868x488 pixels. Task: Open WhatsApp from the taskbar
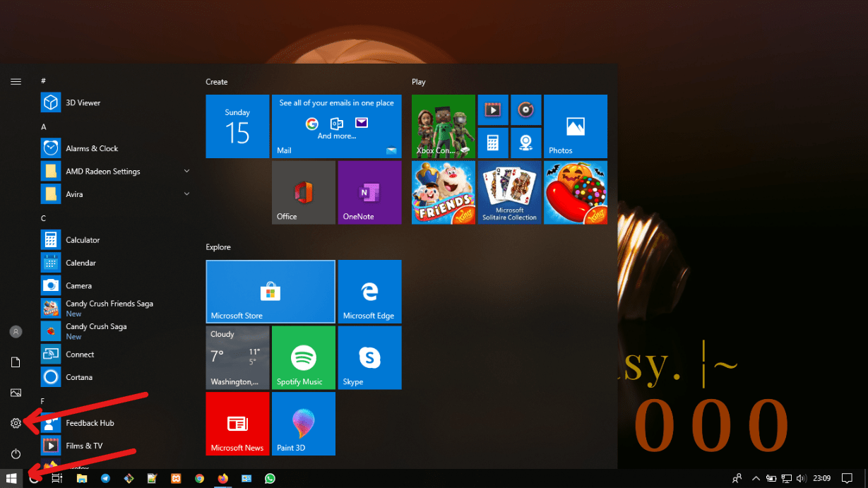click(x=270, y=478)
